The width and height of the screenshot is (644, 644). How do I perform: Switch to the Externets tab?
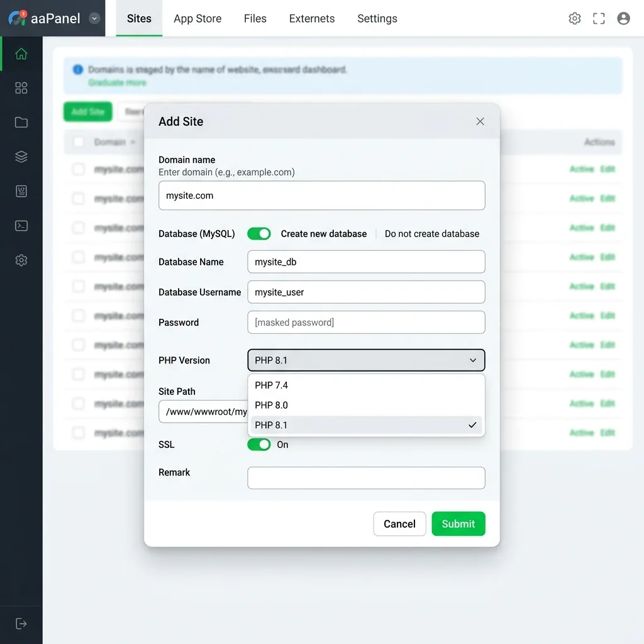pyautogui.click(x=312, y=18)
